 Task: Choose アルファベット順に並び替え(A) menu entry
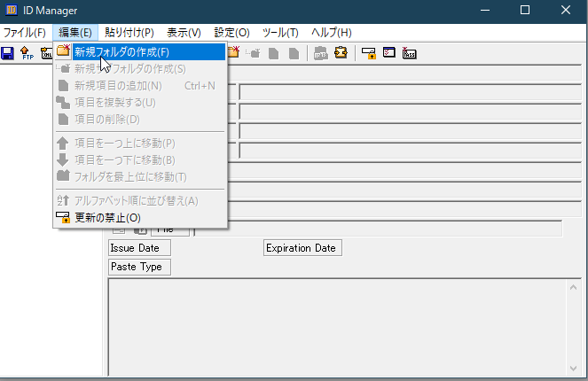point(140,201)
